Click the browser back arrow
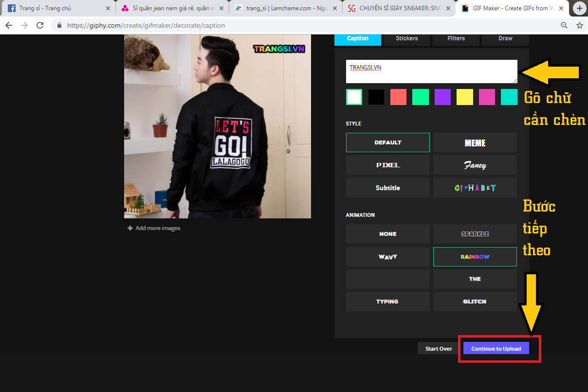588x392 pixels. [x=9, y=25]
